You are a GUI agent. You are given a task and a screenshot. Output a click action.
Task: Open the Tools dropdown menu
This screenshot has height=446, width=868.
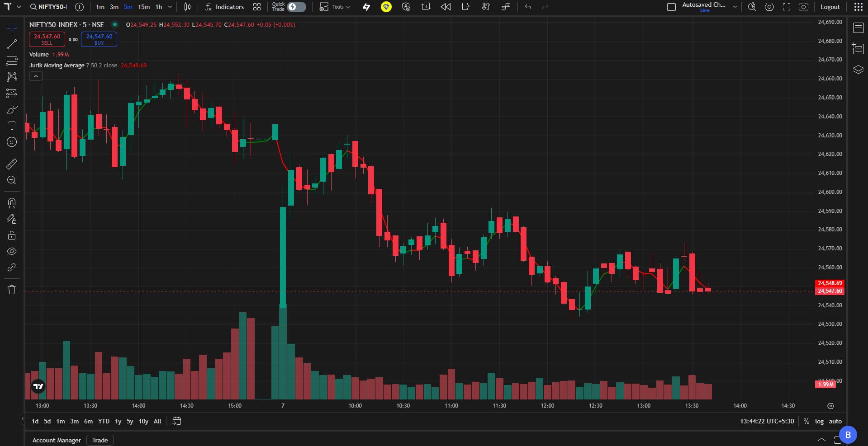[x=335, y=7]
